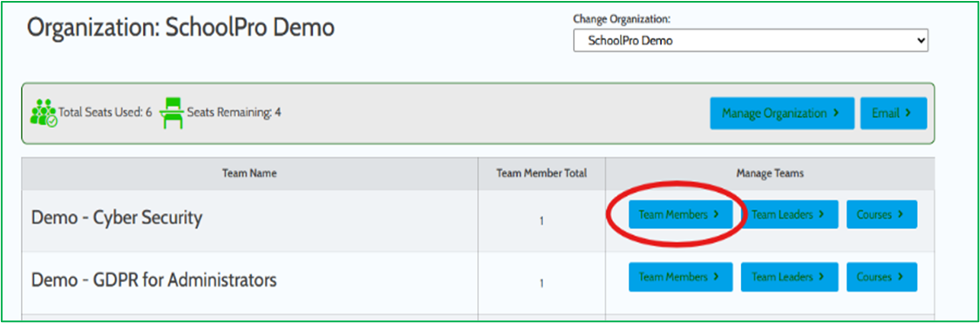Select the Demo - GDPR for Administrators team name

(x=153, y=280)
